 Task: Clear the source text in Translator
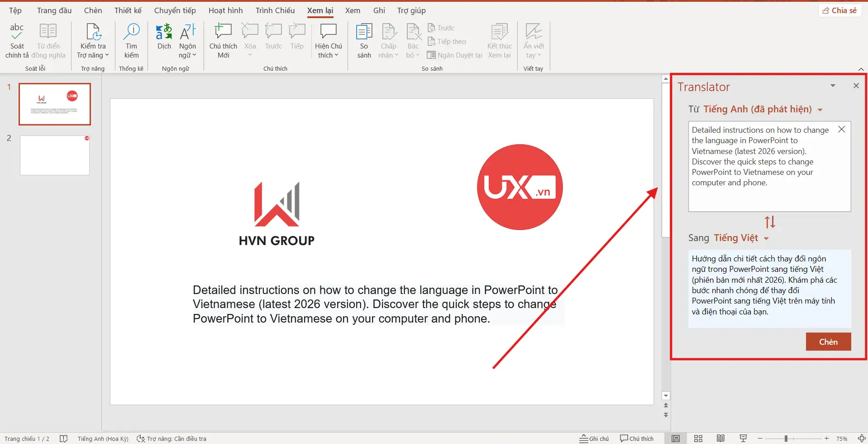pyautogui.click(x=841, y=130)
